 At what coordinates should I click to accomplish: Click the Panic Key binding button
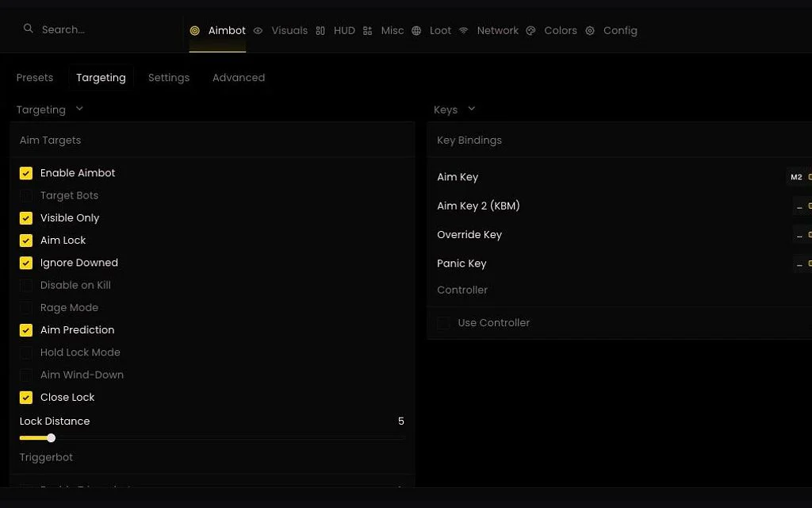tap(802, 264)
